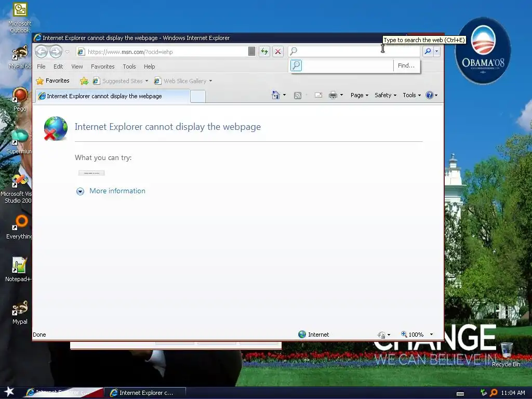The height and width of the screenshot is (399, 532).
Task: Open the Help menu
Action: pos(149,66)
